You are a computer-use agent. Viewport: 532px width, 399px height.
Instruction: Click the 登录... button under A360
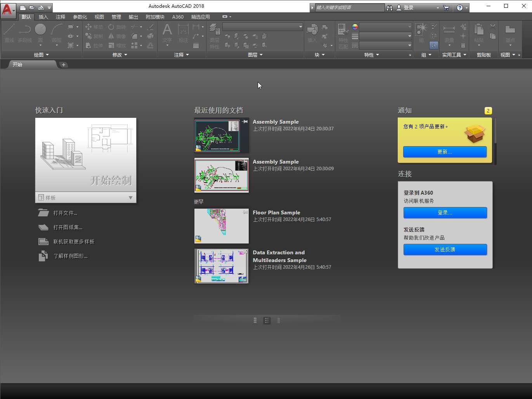[445, 212]
